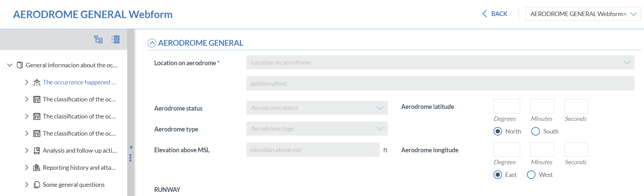Click the sidebar collapse arrow handle

tap(131, 148)
